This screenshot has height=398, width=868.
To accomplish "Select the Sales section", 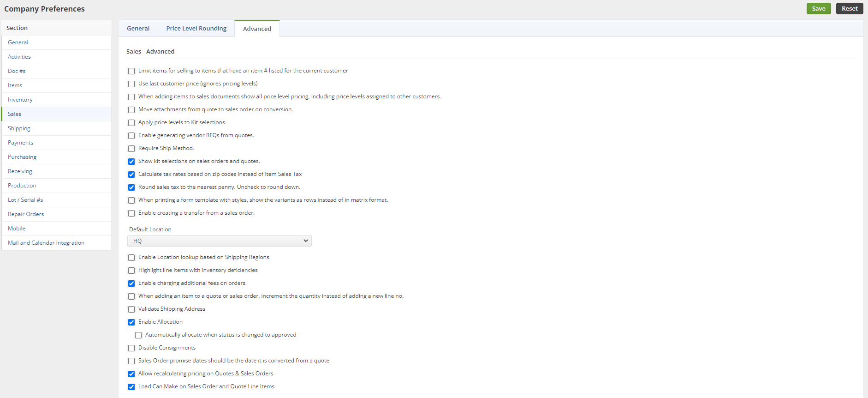I will click(56, 114).
